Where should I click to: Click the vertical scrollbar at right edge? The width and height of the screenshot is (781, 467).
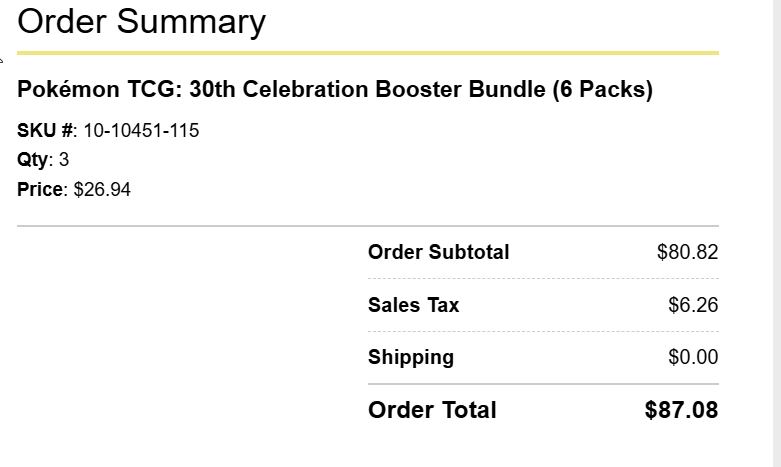(x=777, y=234)
